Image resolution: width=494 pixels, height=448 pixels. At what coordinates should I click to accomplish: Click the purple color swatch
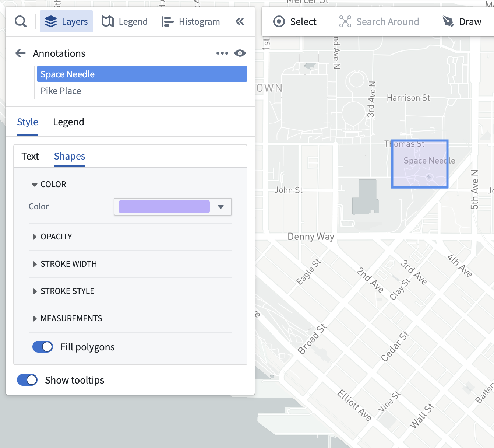pyautogui.click(x=164, y=207)
